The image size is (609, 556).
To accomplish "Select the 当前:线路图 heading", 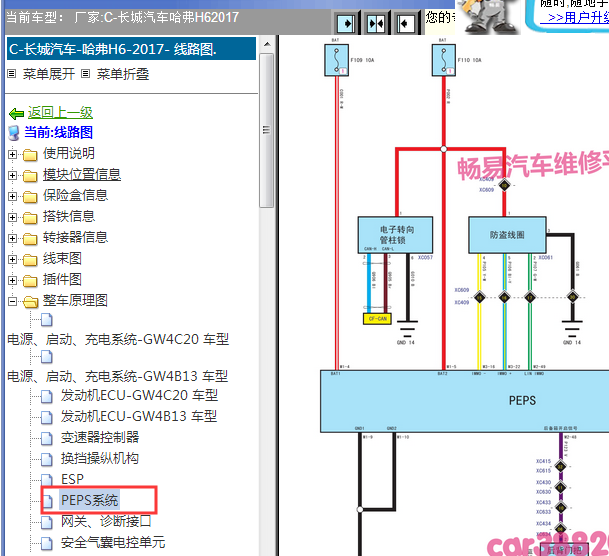I will [58, 132].
